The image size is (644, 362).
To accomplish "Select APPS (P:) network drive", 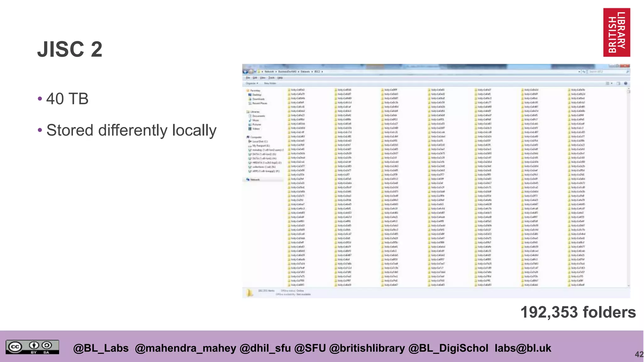I will 264,171.
